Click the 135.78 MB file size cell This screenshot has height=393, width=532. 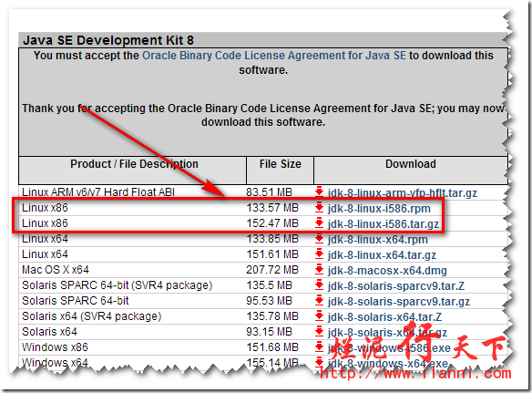(272, 316)
